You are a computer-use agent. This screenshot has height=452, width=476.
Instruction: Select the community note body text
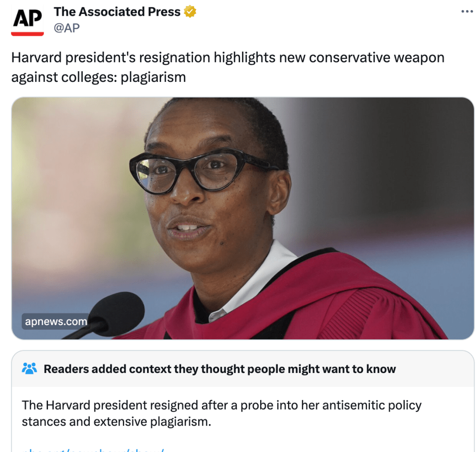click(221, 413)
